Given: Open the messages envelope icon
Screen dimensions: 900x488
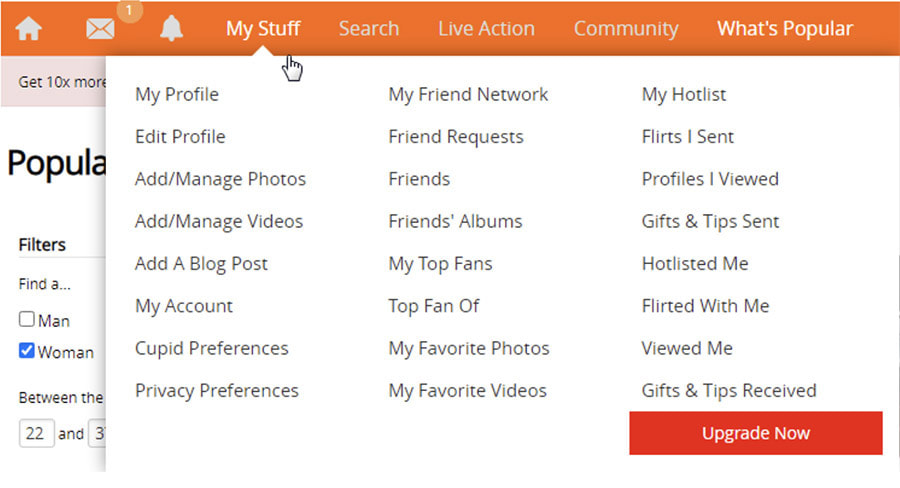Looking at the screenshot, I should click(100, 29).
